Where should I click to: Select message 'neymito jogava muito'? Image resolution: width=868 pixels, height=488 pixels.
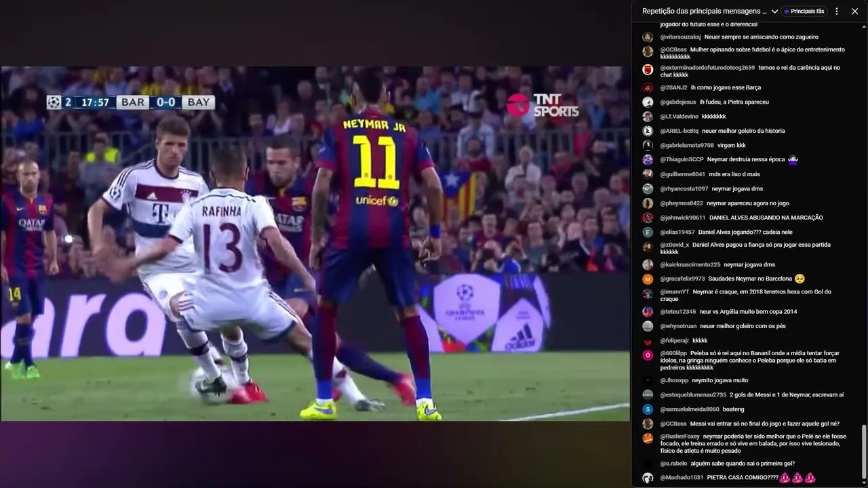tap(720, 381)
